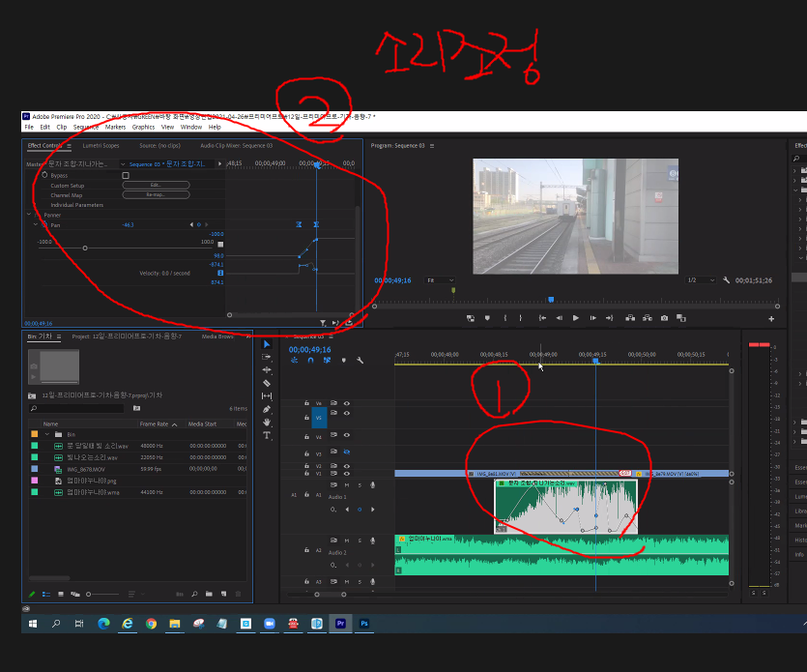Collapse the Bin folder row

point(47,434)
